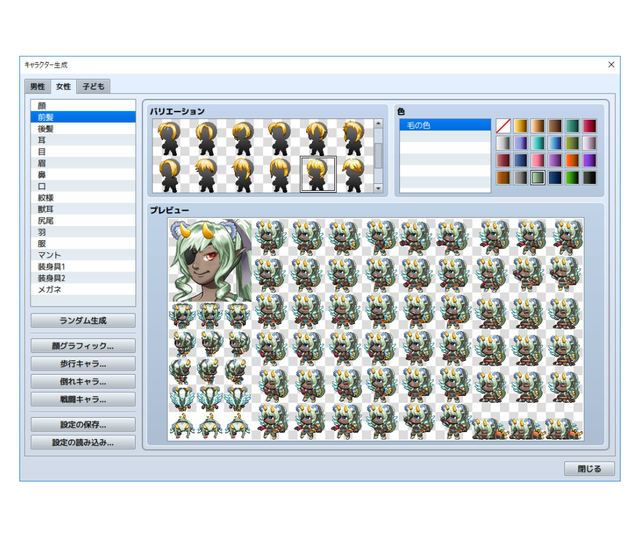Image resolution: width=640 pixels, height=538 pixels.
Task: Select third hairstyle thumbnail in bottom variation row
Action: 244,174
